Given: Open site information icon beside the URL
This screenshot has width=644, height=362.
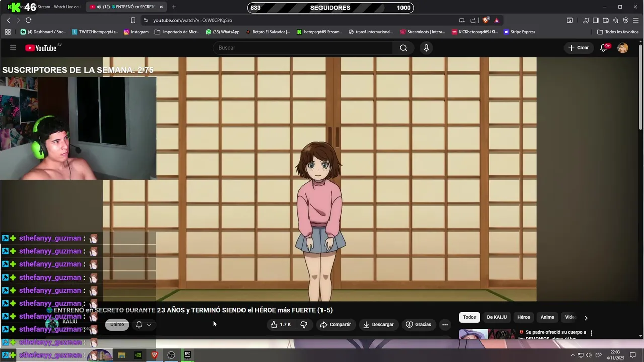Looking at the screenshot, I should pyautogui.click(x=146, y=20).
